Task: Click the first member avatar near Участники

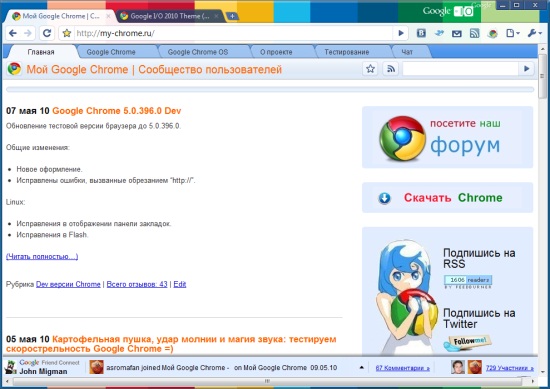Action: tap(458, 367)
